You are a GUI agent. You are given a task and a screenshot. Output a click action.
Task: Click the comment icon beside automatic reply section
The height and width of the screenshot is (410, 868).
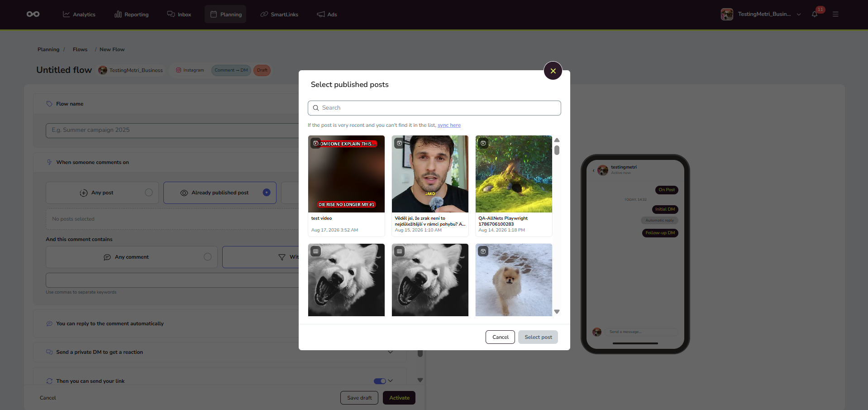pos(49,323)
